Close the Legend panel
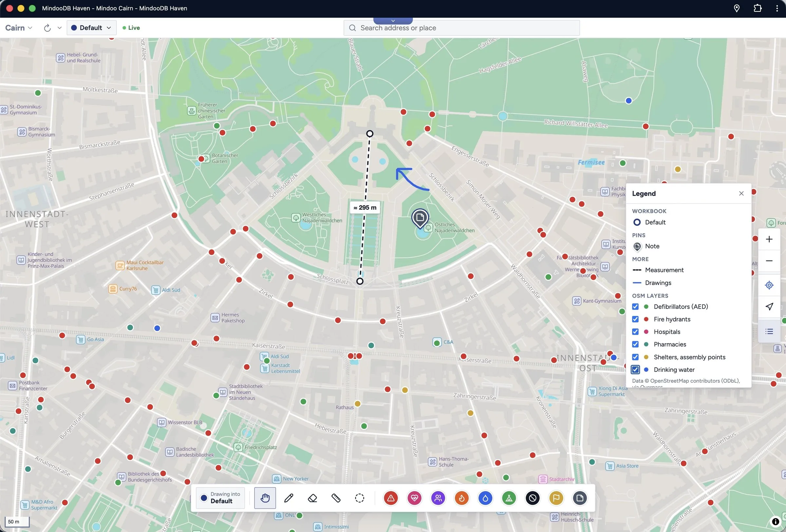The width and height of the screenshot is (786, 532). [x=741, y=193]
